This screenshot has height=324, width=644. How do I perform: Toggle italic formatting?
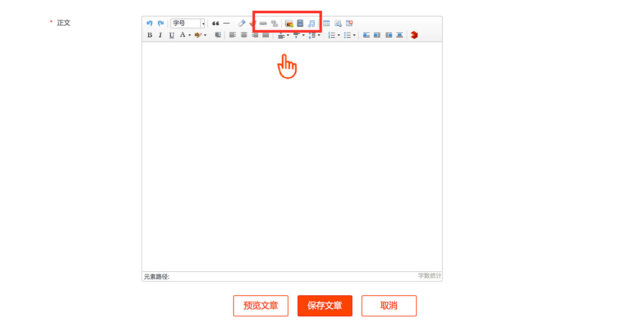tap(160, 35)
